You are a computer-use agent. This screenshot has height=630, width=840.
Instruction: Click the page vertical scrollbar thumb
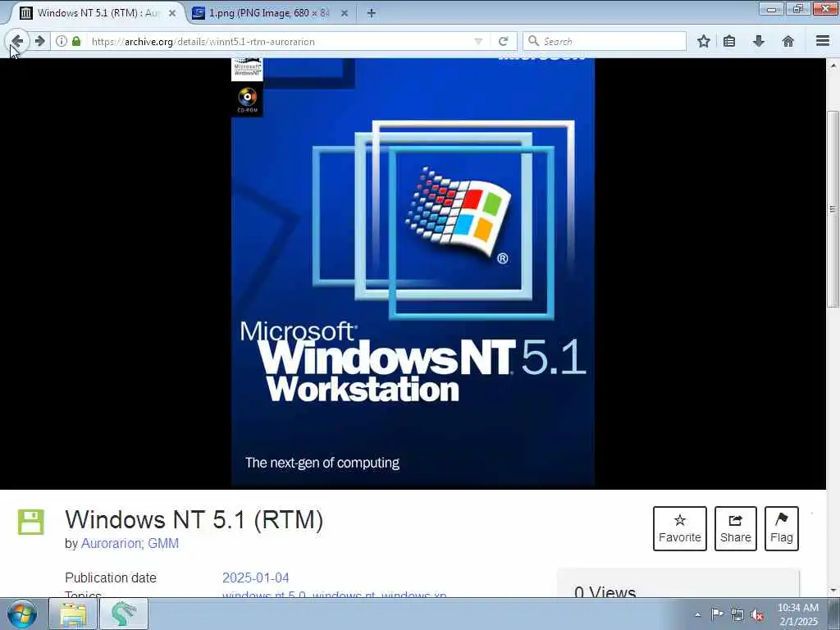833,209
